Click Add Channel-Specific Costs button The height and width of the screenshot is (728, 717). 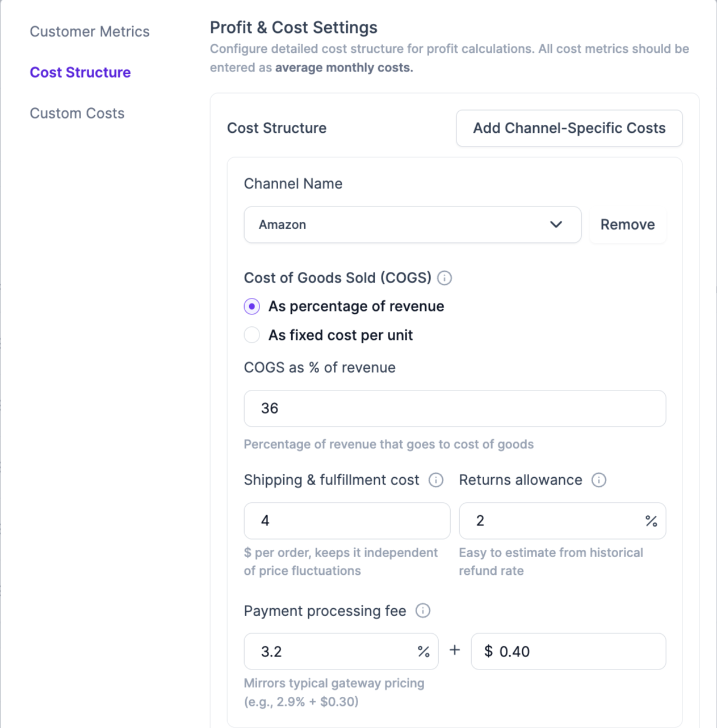pos(569,128)
